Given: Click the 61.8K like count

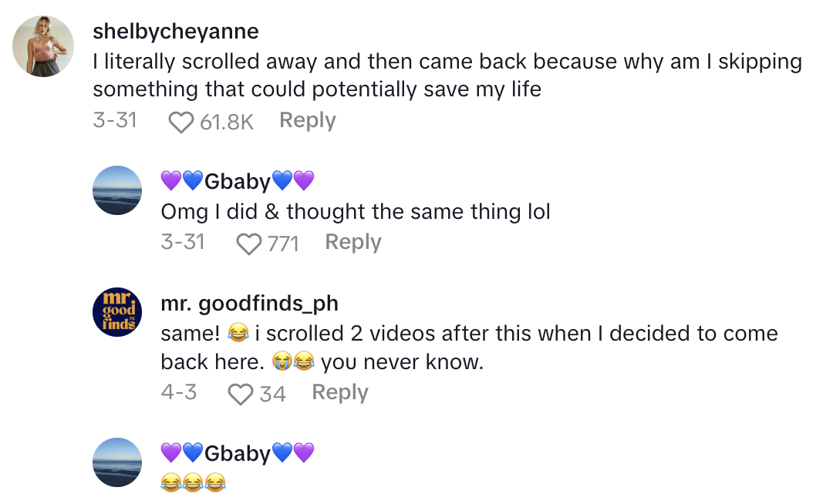Looking at the screenshot, I should [x=227, y=122].
